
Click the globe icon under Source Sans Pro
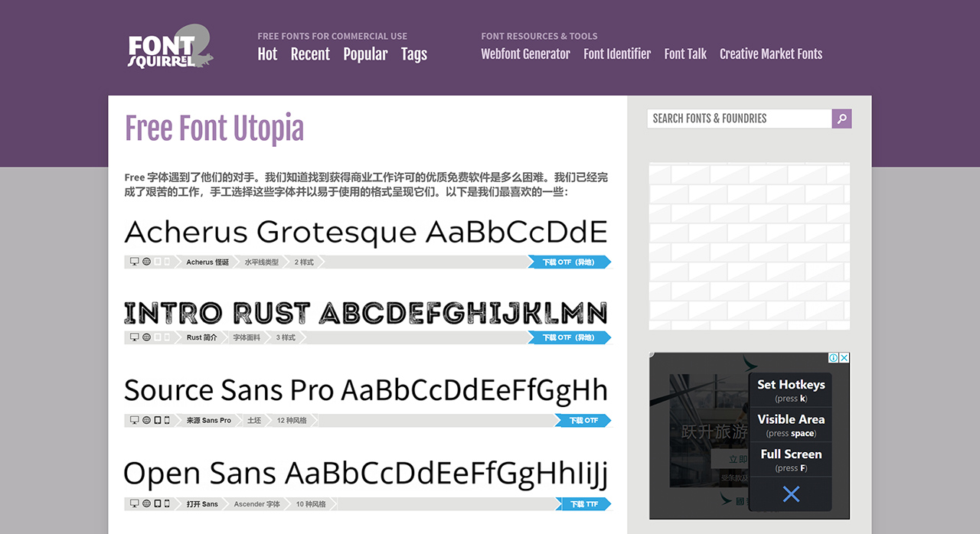(x=148, y=420)
